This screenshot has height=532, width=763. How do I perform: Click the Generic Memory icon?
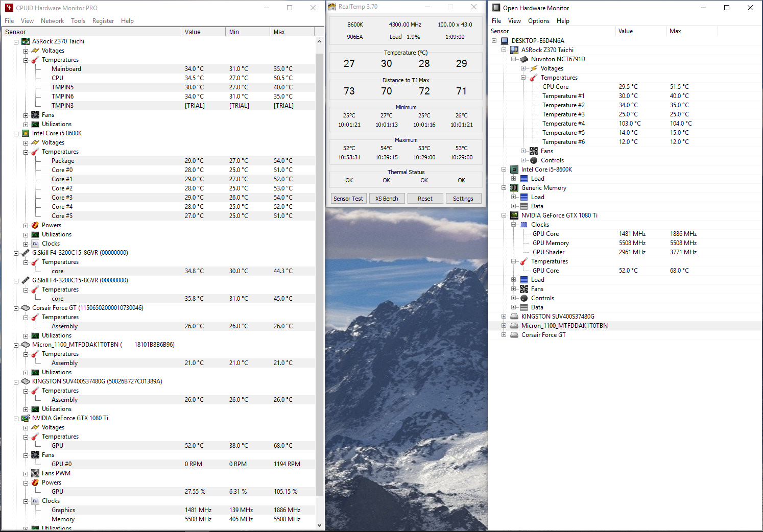coord(514,188)
